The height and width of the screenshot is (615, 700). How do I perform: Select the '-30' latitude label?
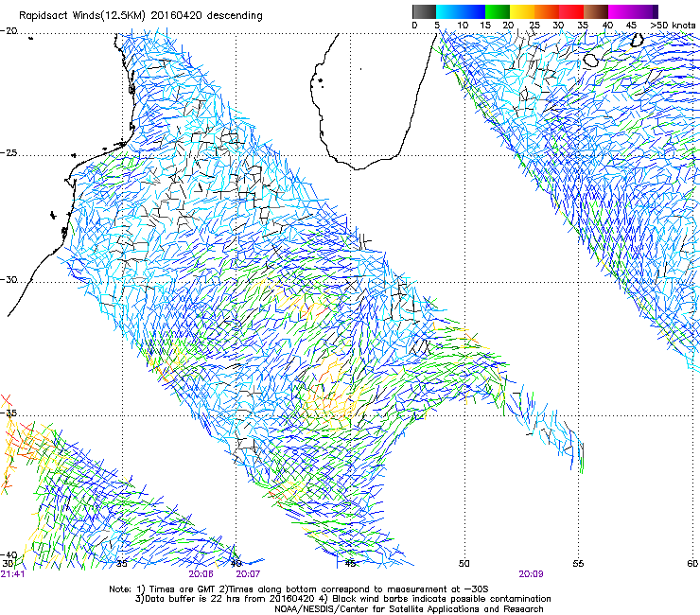tap(9, 279)
